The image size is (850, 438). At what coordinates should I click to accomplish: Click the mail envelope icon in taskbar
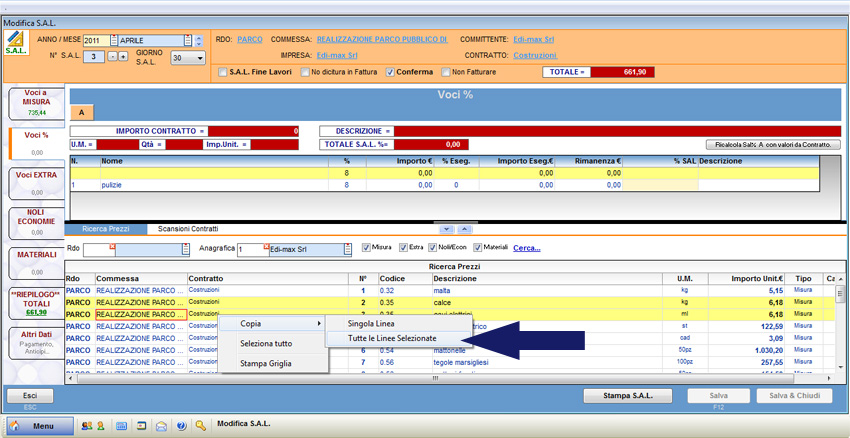click(x=161, y=425)
